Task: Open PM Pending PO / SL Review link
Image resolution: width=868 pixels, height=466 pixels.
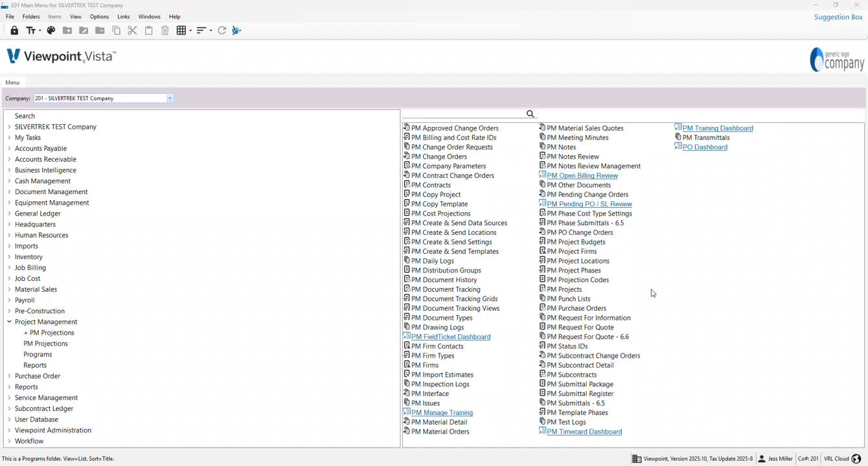Action: [589, 204]
